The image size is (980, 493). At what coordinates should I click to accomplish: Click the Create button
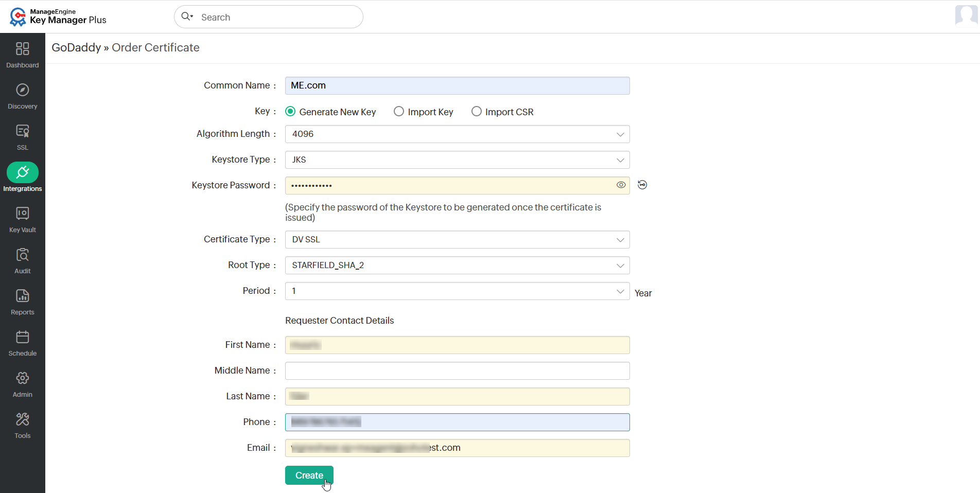(309, 475)
